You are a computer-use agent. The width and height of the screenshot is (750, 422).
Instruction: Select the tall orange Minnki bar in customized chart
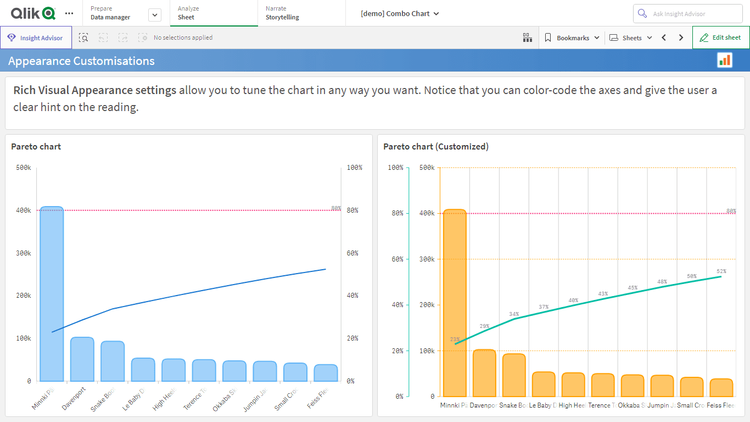454,300
